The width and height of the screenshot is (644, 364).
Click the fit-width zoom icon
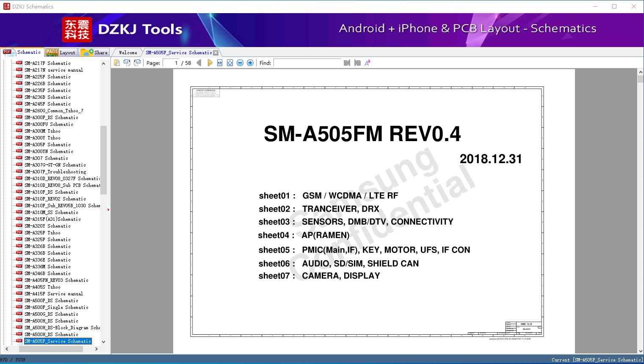pos(220,63)
